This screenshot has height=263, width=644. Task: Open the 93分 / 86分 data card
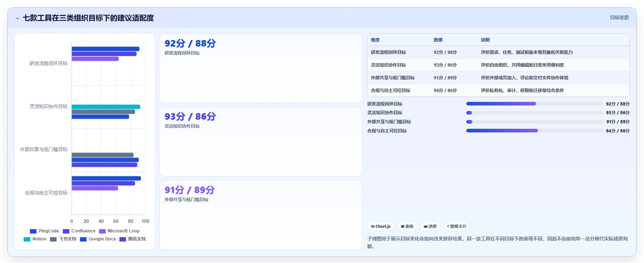point(261,142)
